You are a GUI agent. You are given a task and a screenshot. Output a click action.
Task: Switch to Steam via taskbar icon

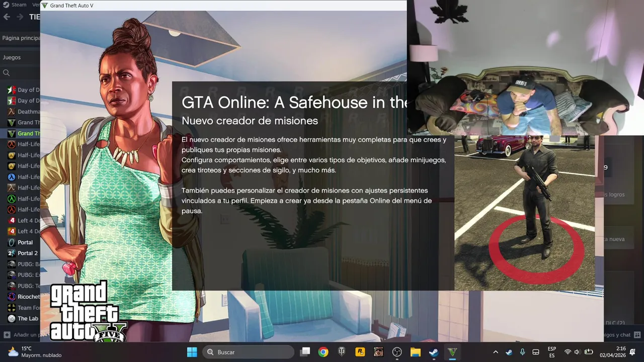click(x=433, y=352)
